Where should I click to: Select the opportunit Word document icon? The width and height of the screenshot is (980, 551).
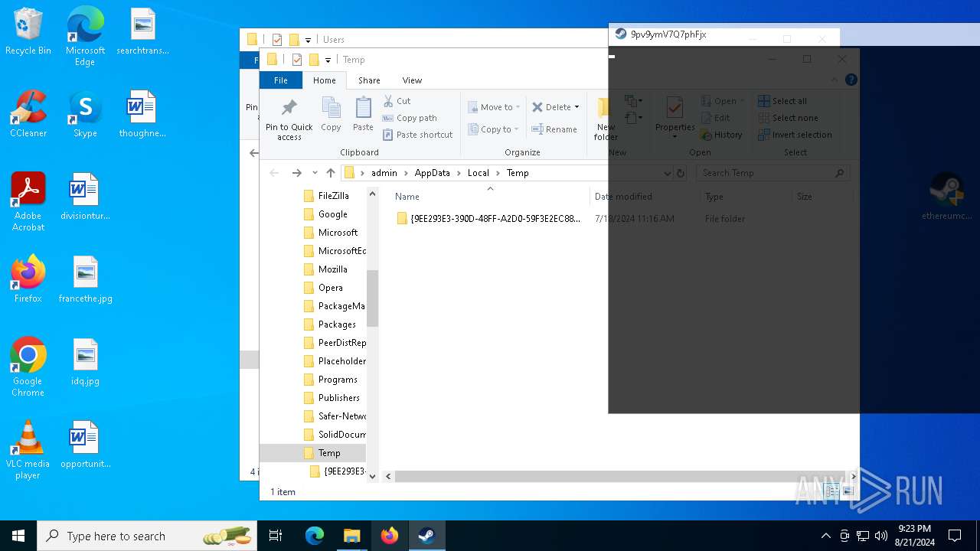[85, 444]
